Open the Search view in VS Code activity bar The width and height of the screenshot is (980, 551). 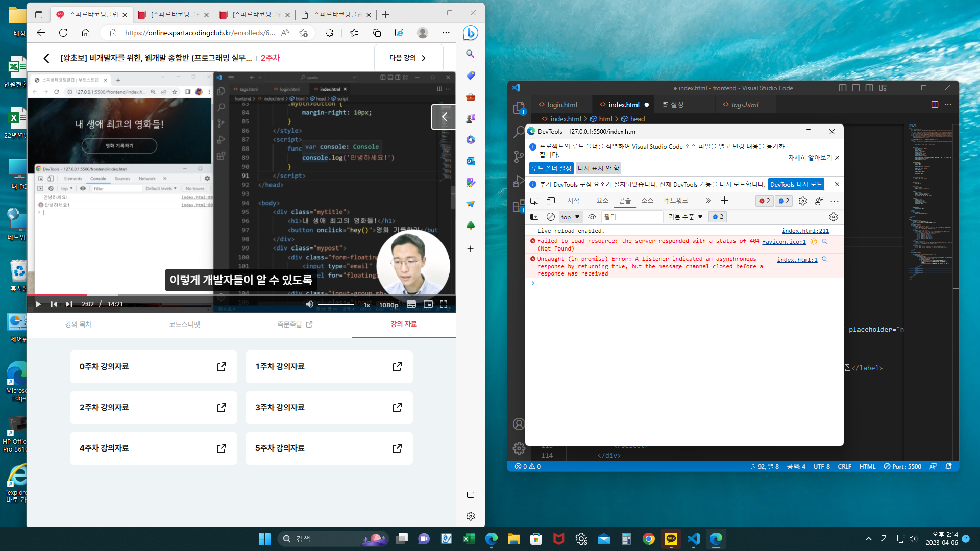click(x=519, y=132)
